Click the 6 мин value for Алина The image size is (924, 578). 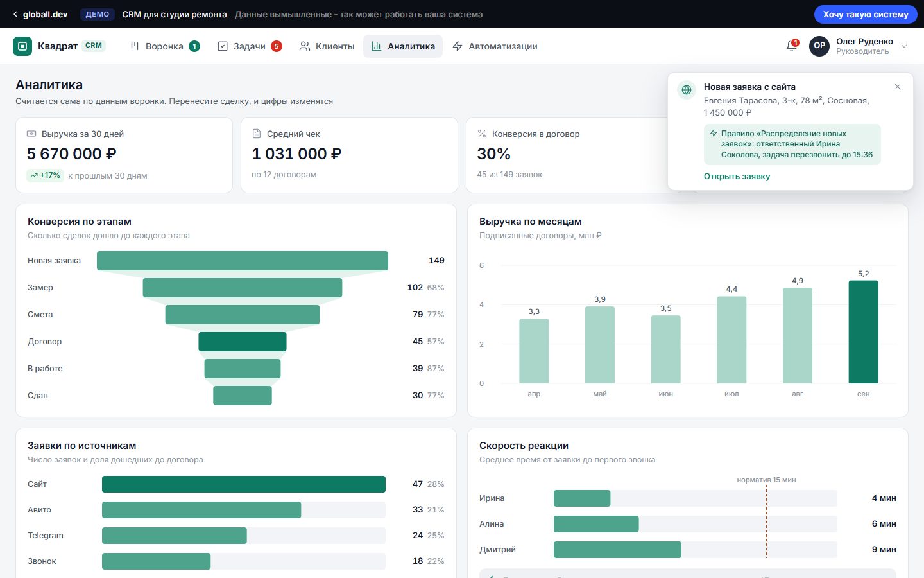pyautogui.click(x=884, y=524)
